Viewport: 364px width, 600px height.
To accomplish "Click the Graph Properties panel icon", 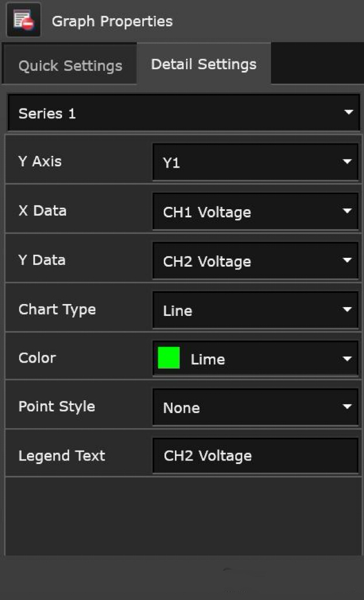I will point(23,20).
